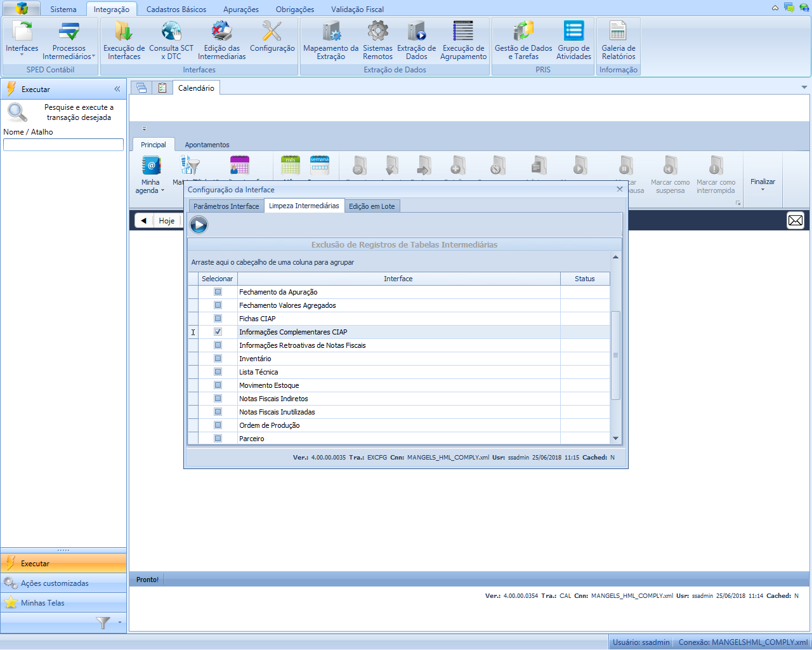This screenshot has height=650, width=812.
Task: Switch to Edição em Lote tab
Action: coord(372,206)
